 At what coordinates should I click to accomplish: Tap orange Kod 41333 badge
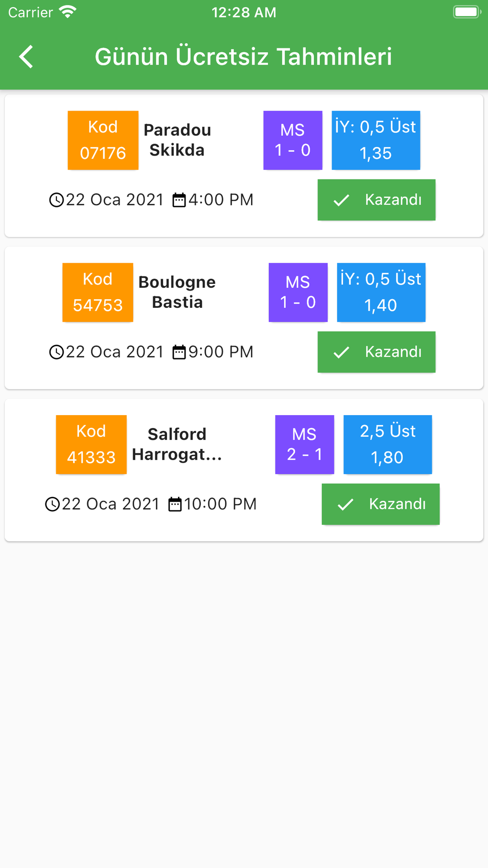click(x=91, y=445)
